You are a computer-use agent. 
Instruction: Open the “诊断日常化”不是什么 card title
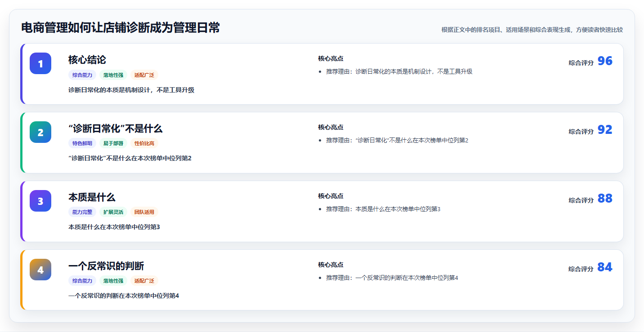pyautogui.click(x=115, y=128)
